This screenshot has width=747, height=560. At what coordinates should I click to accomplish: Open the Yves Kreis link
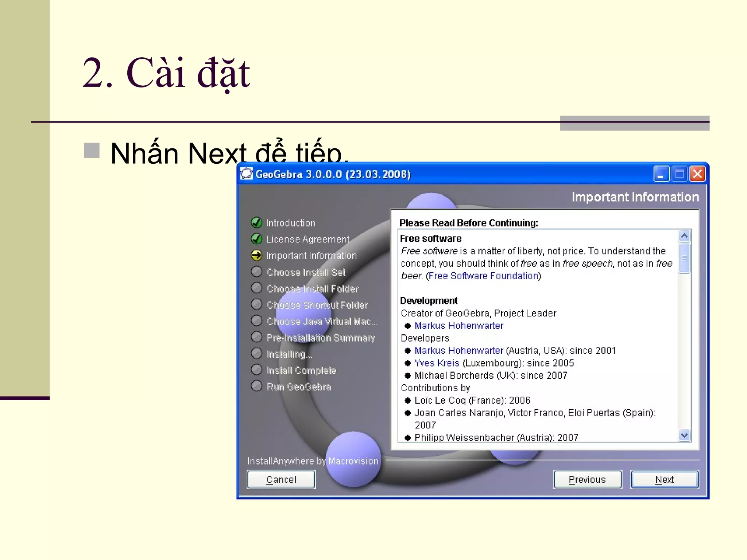(x=437, y=363)
